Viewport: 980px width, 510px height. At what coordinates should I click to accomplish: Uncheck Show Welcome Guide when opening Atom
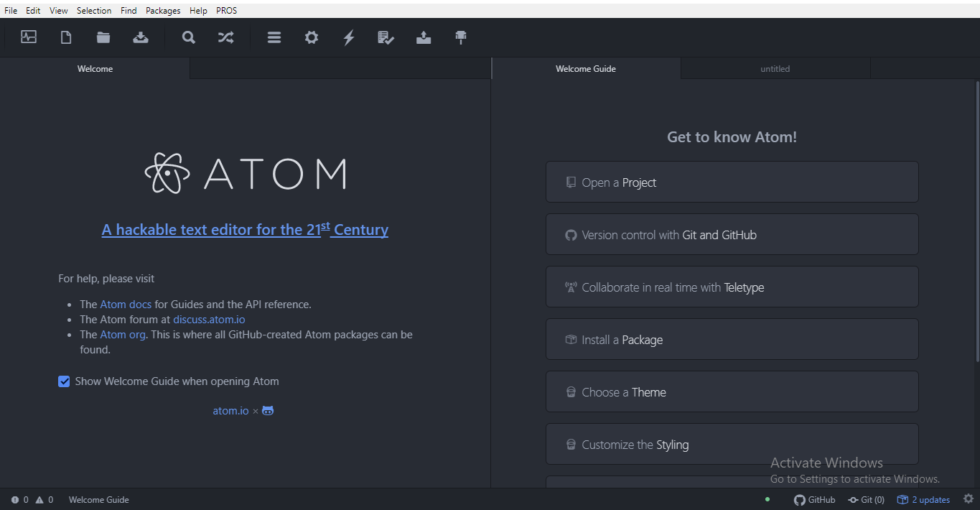tap(64, 381)
